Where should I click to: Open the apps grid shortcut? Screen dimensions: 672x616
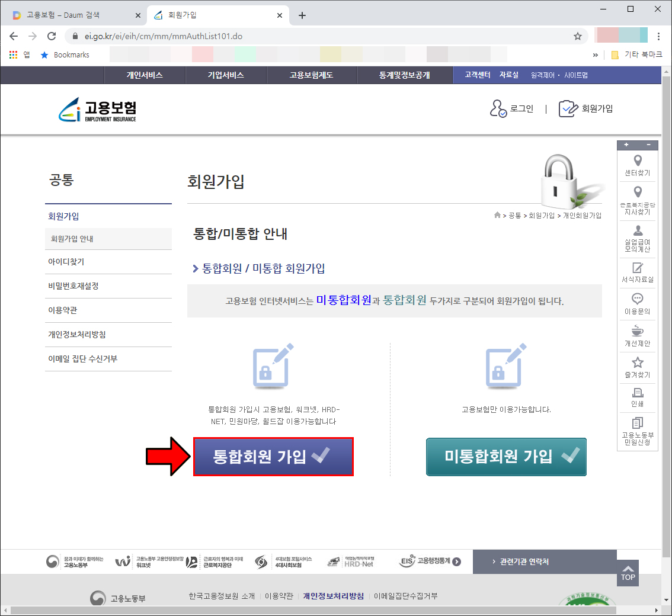pos(13,55)
